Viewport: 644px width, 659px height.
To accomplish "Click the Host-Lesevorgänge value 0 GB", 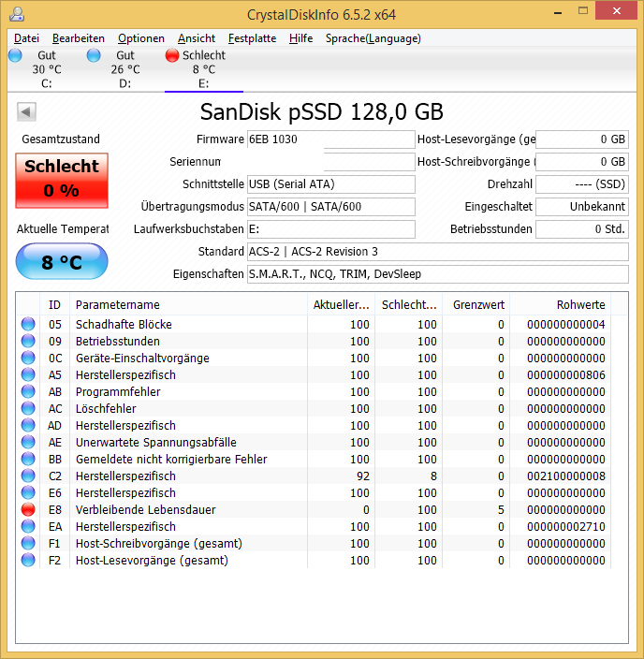I will (582, 139).
